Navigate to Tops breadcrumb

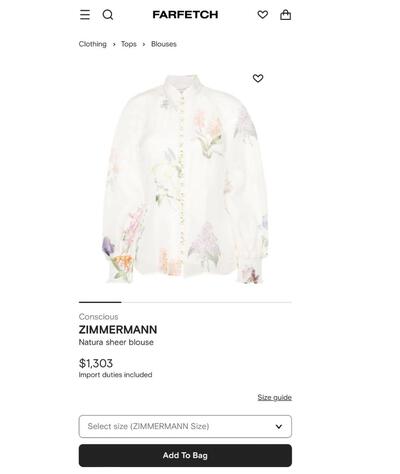click(x=129, y=44)
